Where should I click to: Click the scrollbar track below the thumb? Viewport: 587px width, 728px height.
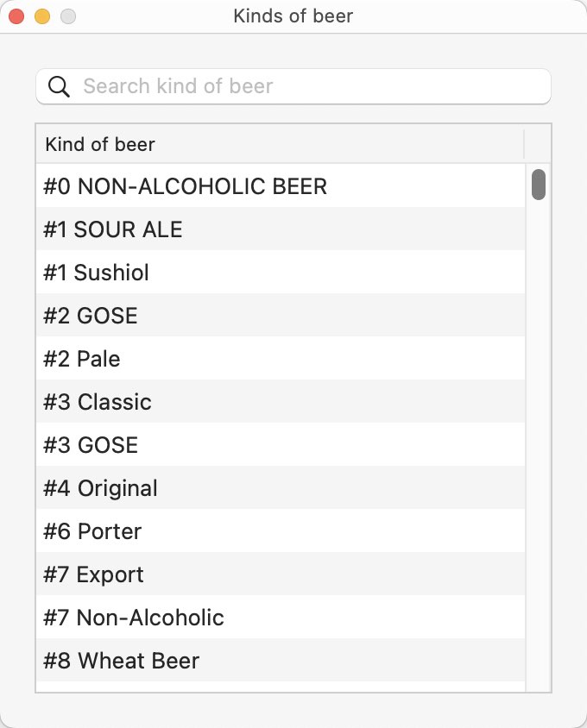(538, 446)
